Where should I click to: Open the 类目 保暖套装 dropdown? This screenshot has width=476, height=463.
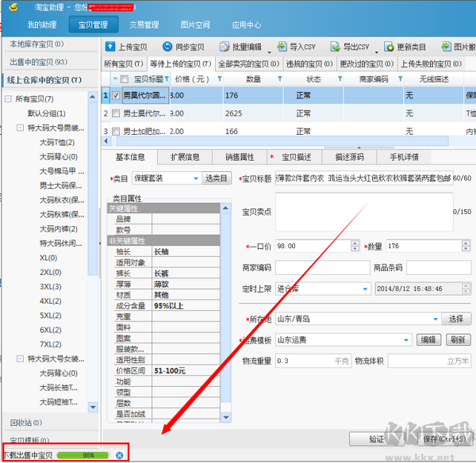point(196,178)
